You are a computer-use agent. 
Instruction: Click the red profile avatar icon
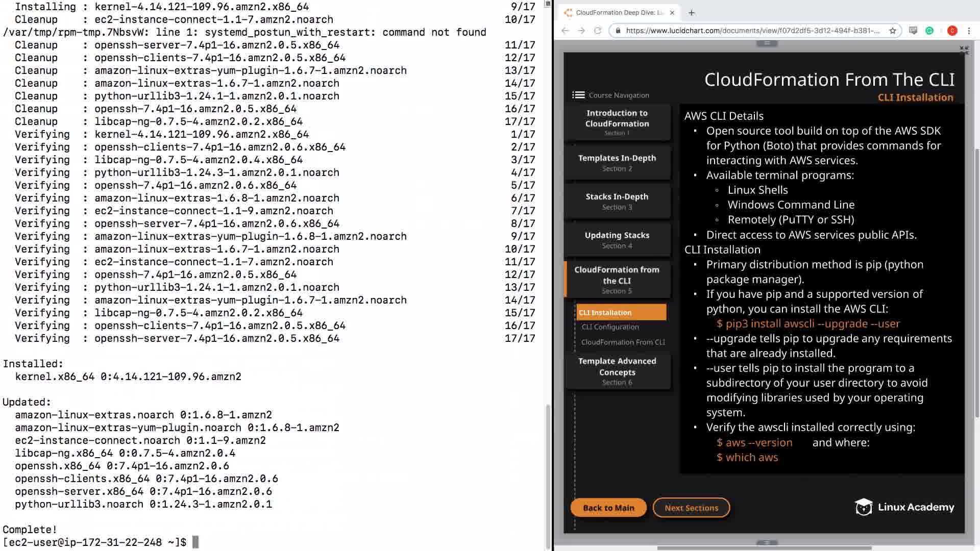(952, 31)
